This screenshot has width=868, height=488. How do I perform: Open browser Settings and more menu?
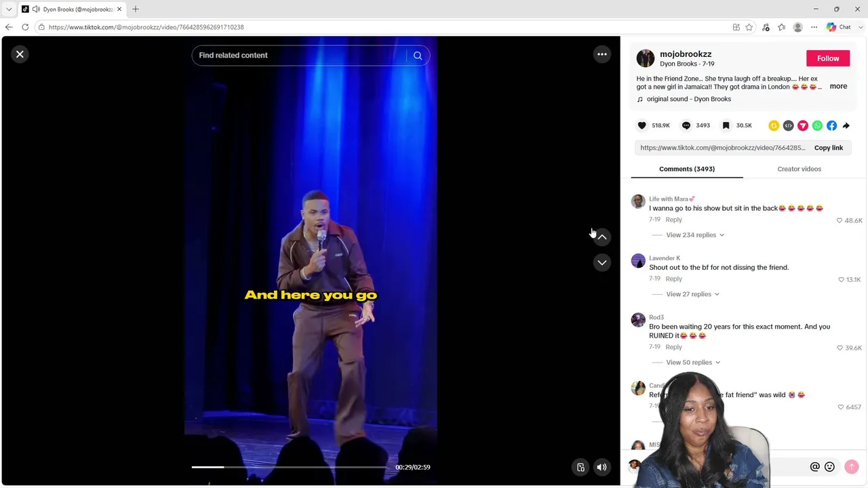click(814, 27)
